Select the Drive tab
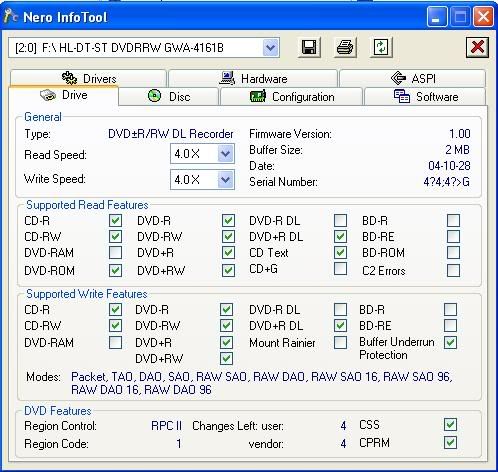The width and height of the screenshot is (498, 472). (63, 95)
